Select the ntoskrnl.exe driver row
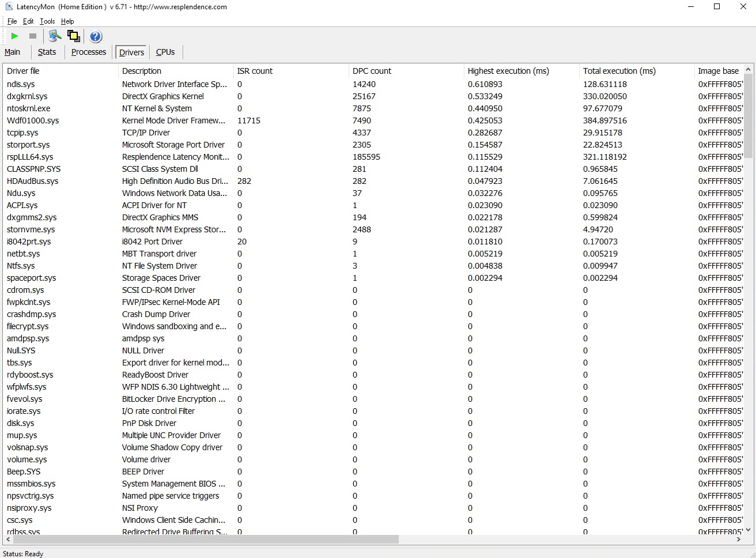Viewport: 756px width, 558px height. pyautogui.click(x=373, y=108)
